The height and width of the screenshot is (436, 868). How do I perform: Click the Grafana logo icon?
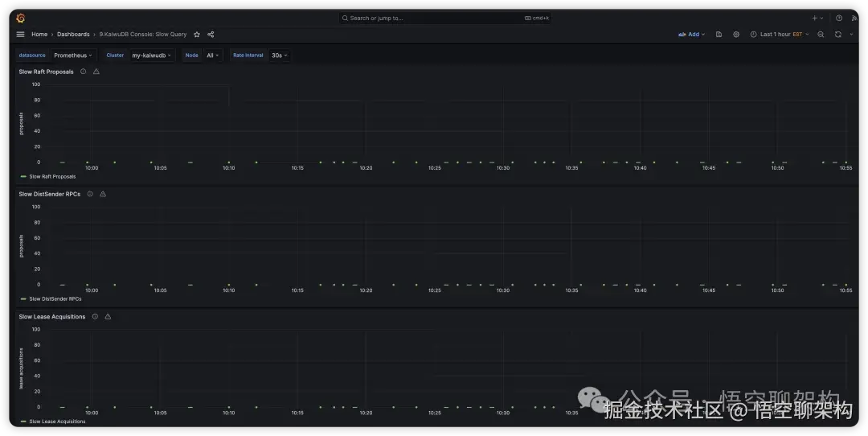pyautogui.click(x=20, y=18)
